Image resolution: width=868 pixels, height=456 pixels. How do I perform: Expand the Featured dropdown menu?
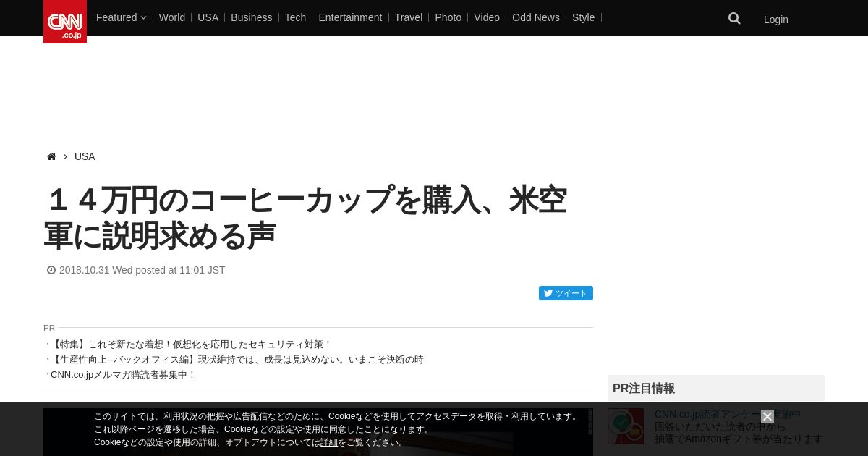[122, 17]
